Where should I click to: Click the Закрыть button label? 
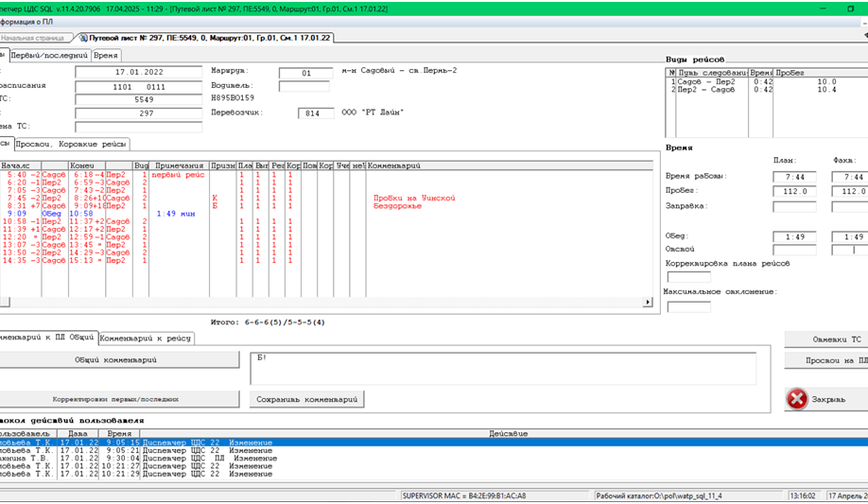click(828, 399)
